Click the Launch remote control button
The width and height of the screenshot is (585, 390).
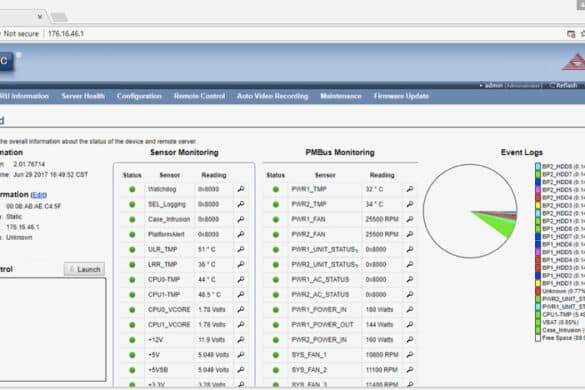(84, 269)
